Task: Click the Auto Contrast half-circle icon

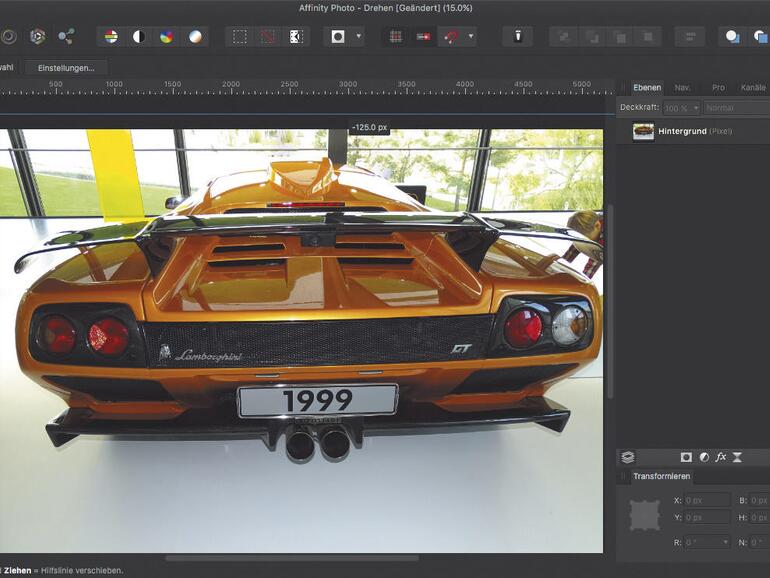Action: click(139, 37)
